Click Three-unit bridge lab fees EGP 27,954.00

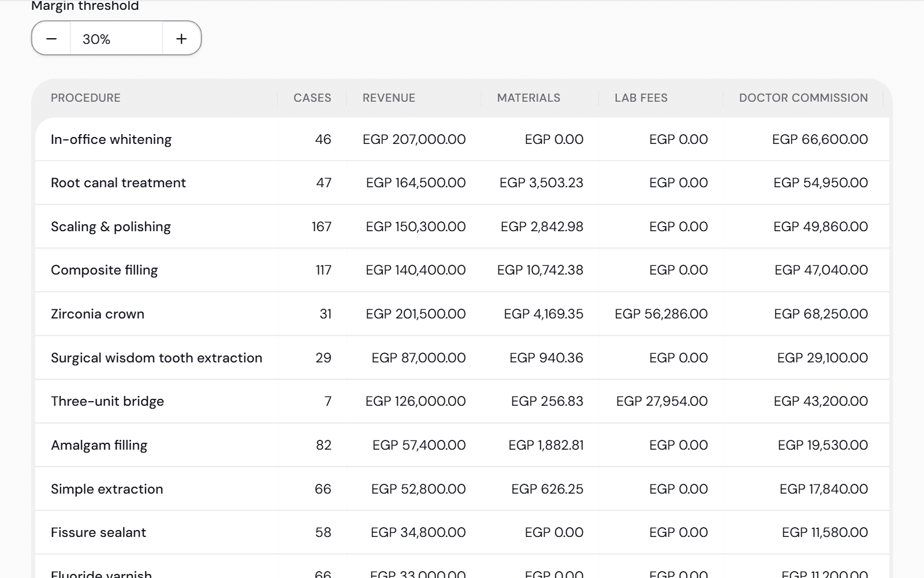(662, 401)
